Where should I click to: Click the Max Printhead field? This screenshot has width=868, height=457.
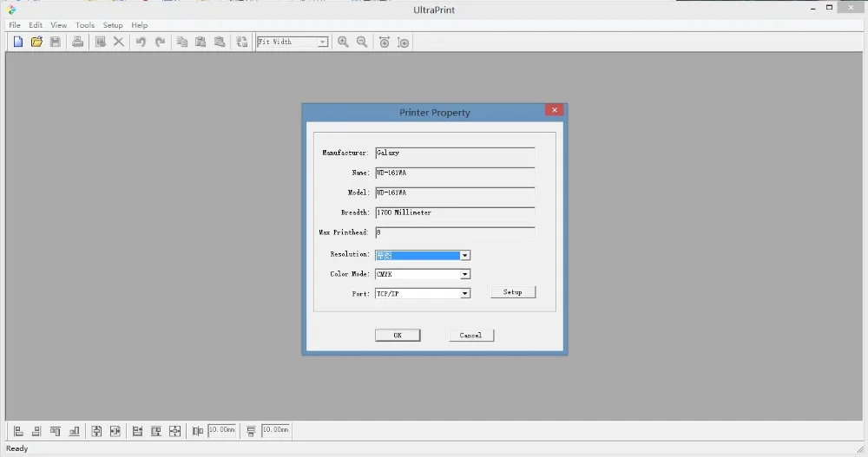[455, 232]
